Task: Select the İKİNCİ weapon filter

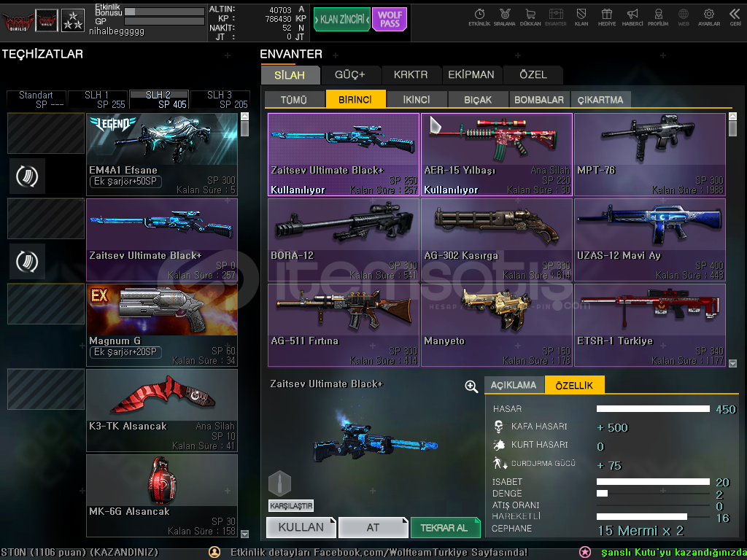Action: point(417,99)
